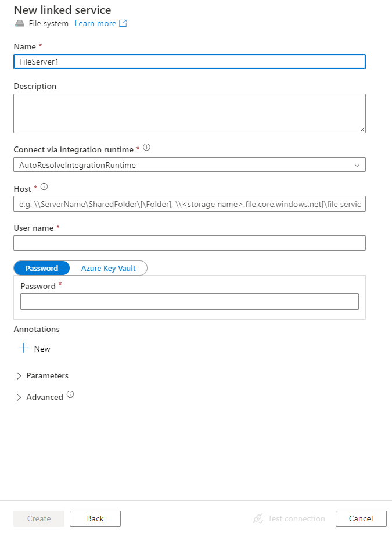Open the Learn more link

(x=95, y=23)
